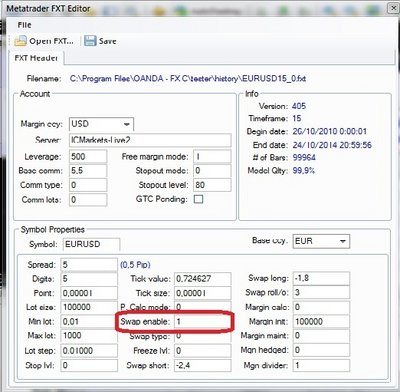Click the Swap short value field

[202, 365]
